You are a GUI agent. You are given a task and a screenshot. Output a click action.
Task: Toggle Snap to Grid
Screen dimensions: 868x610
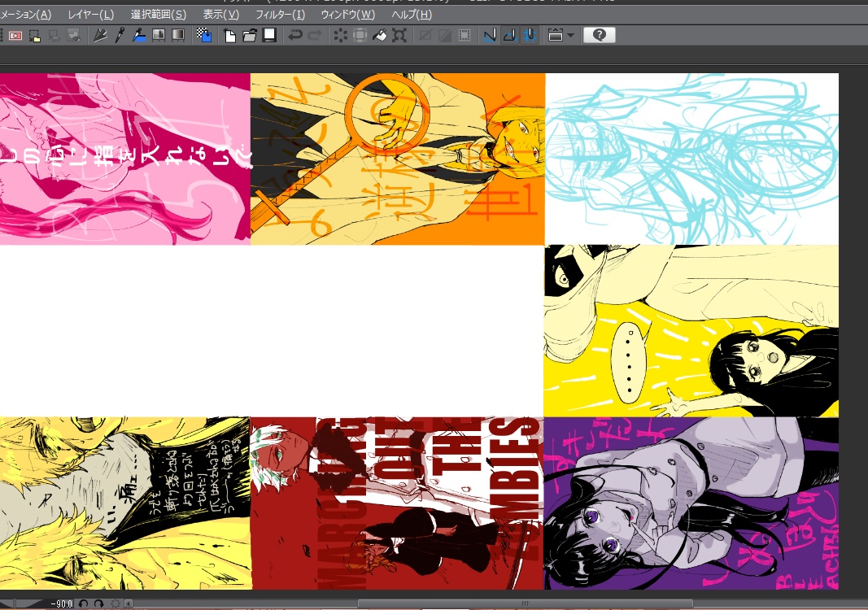[530, 36]
